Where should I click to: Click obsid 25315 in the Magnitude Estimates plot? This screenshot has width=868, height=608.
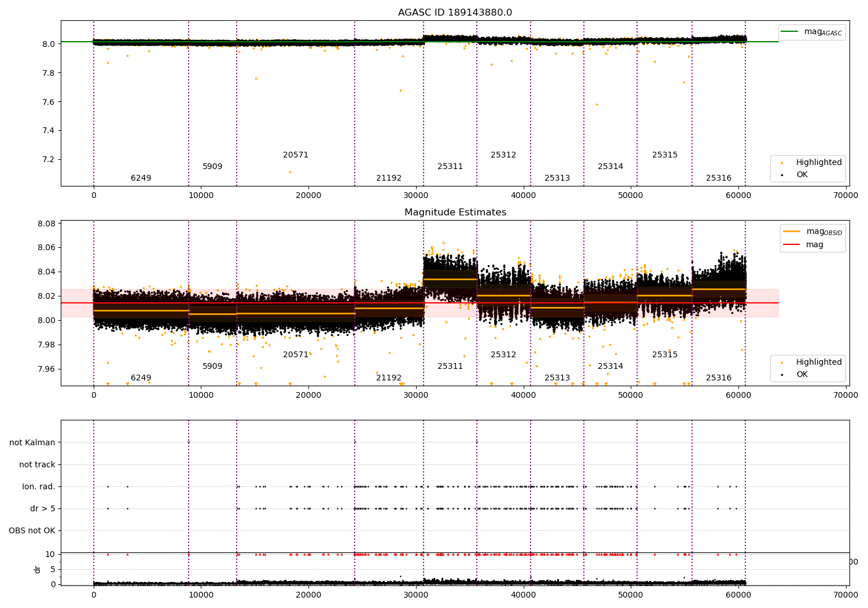pyautogui.click(x=665, y=355)
